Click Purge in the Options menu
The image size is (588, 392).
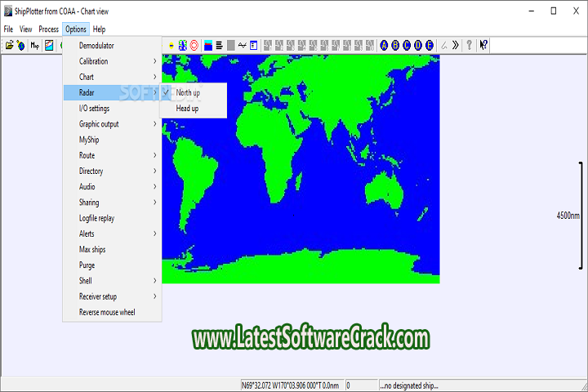pyautogui.click(x=87, y=265)
